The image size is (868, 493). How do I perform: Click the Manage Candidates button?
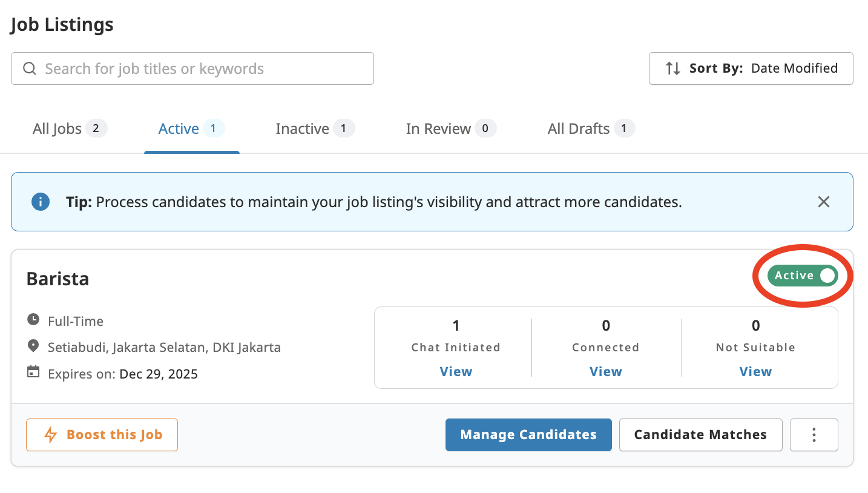point(528,435)
